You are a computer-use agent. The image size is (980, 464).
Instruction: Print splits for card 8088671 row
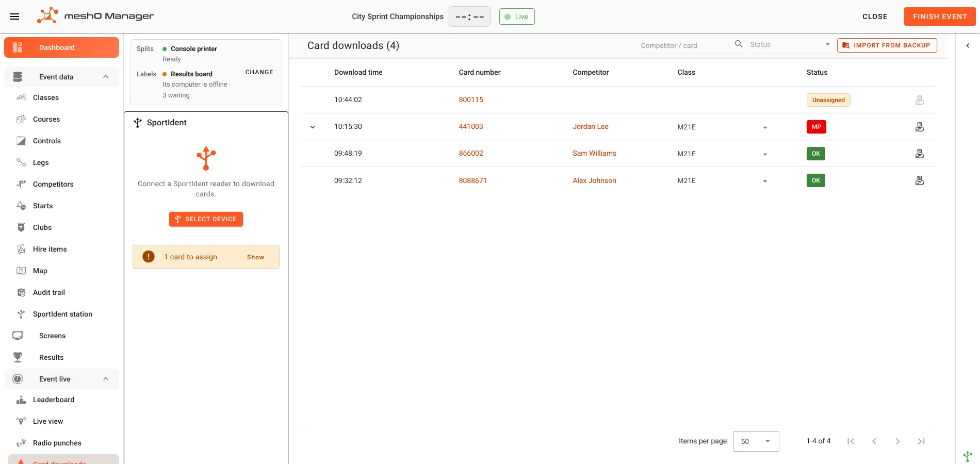tap(919, 180)
